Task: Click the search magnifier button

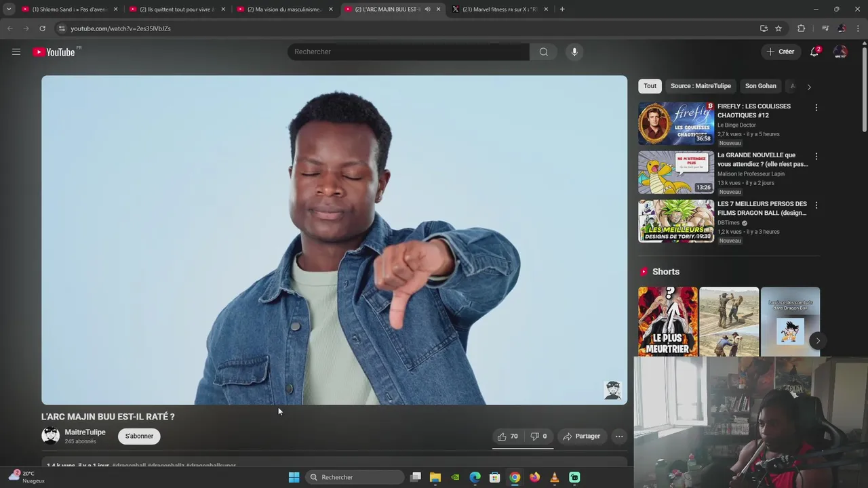Action: click(x=544, y=52)
